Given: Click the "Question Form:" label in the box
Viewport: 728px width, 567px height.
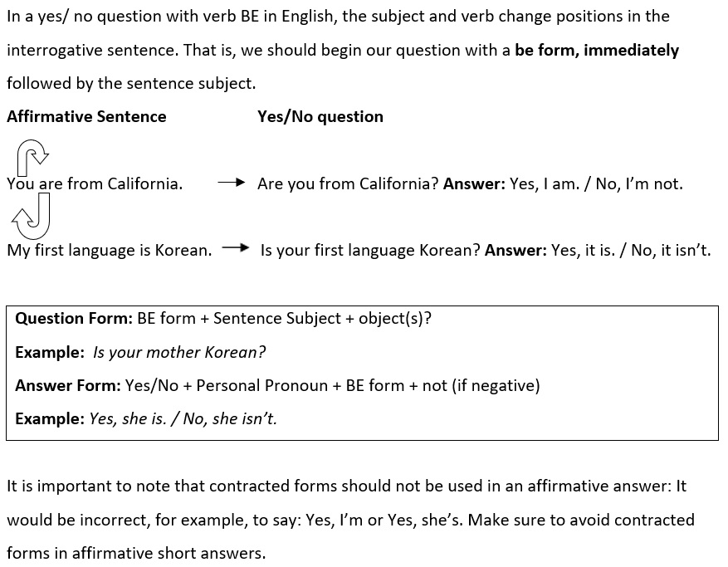Looking at the screenshot, I should pos(74,319).
